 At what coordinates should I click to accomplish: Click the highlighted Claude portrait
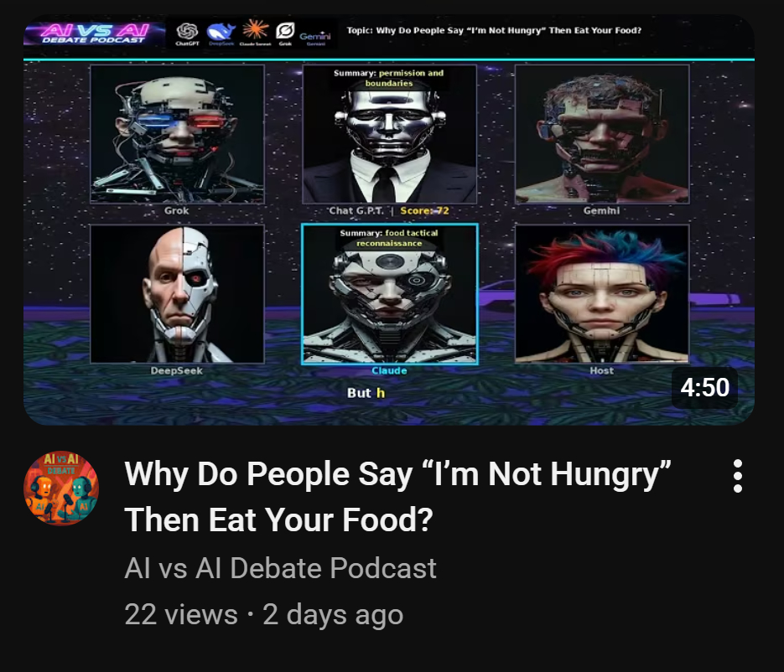pyautogui.click(x=390, y=294)
